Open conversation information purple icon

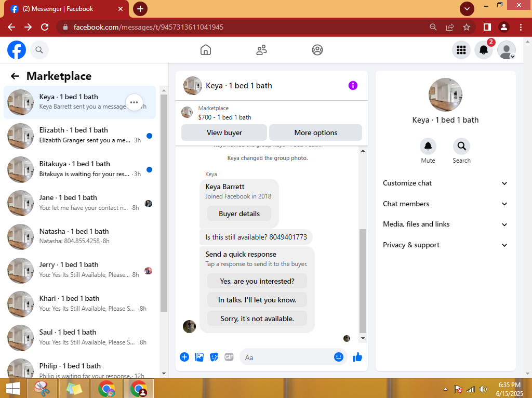pos(353,86)
